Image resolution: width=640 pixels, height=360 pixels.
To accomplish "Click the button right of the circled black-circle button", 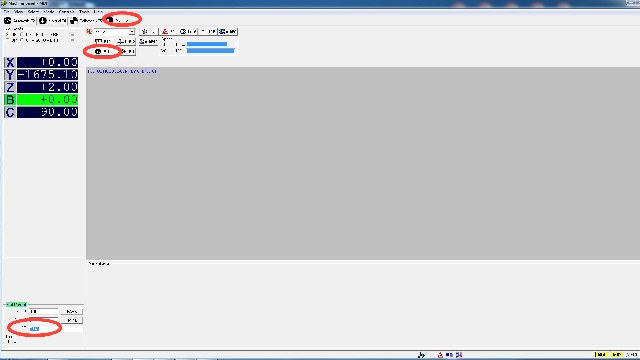I will [128, 51].
